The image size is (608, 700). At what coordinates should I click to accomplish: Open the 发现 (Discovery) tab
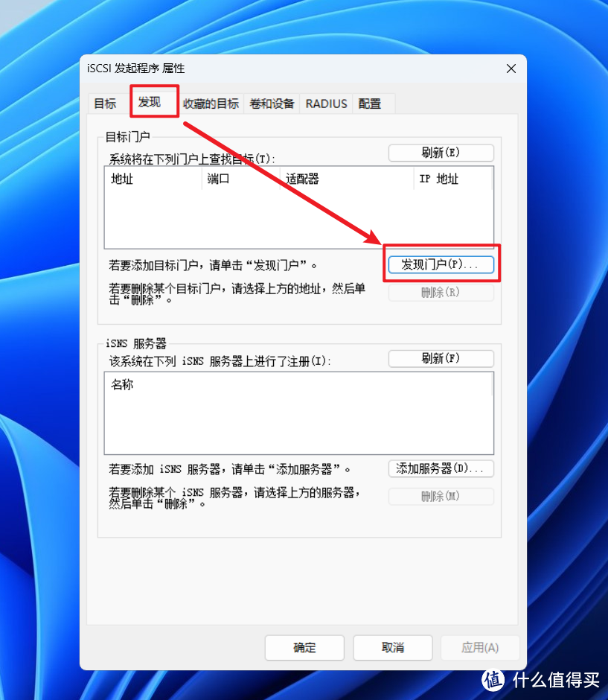153,104
